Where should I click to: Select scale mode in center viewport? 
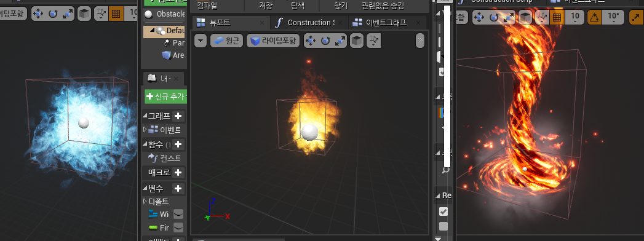click(340, 41)
